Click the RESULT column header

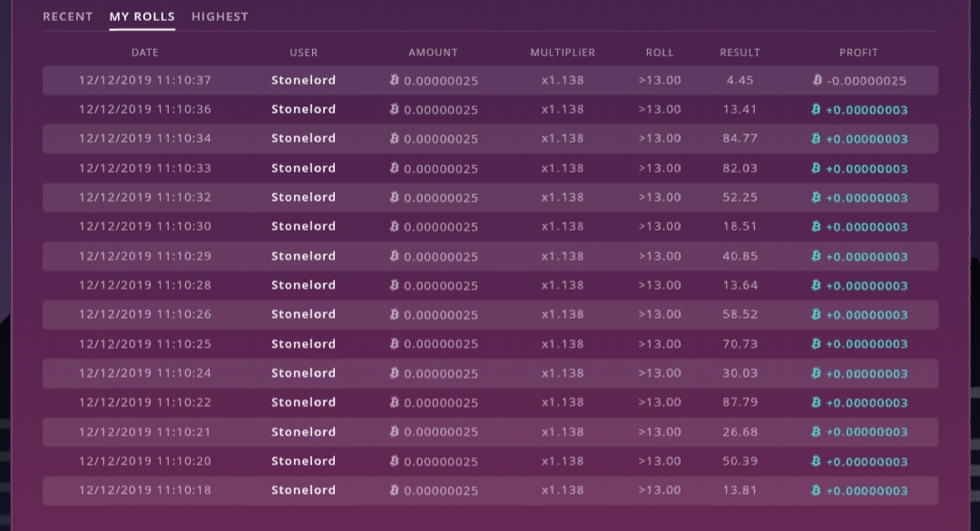[x=740, y=53]
